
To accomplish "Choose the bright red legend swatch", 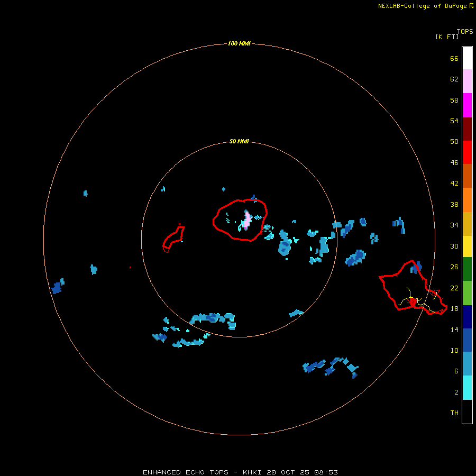I will (x=467, y=152).
